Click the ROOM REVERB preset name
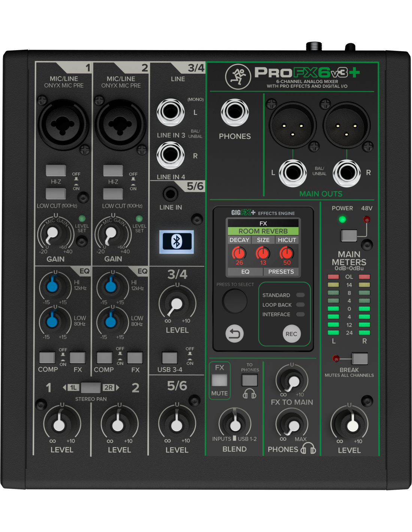The width and height of the screenshot is (412, 532). [x=263, y=231]
